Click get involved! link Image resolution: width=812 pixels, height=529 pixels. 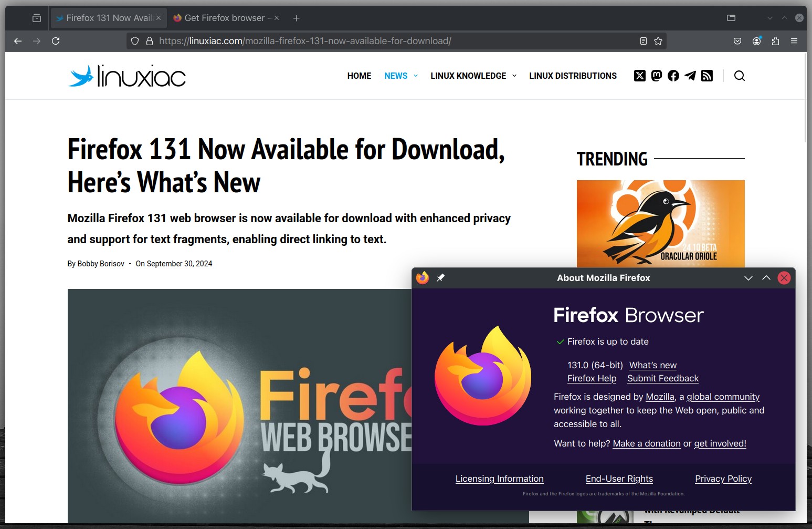pos(720,443)
